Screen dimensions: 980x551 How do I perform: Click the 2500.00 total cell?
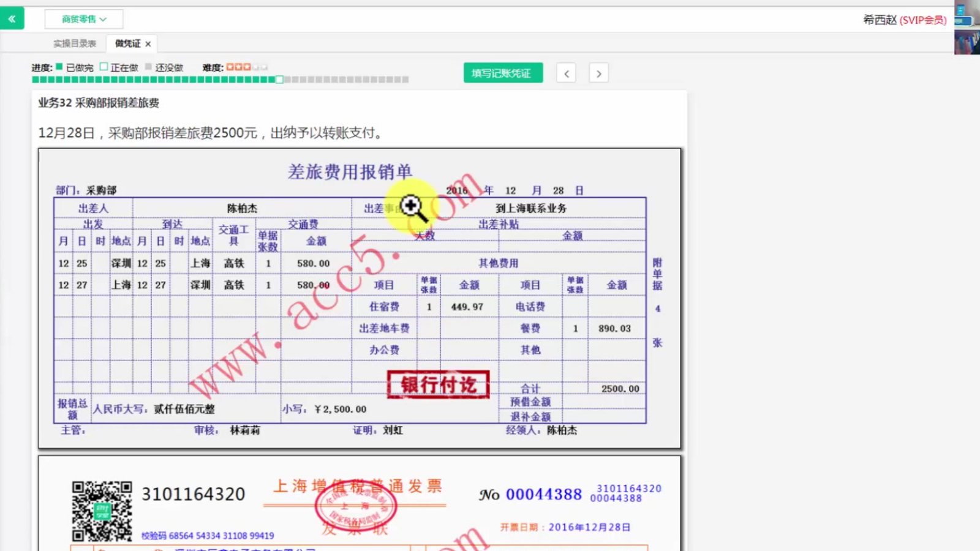pyautogui.click(x=620, y=389)
